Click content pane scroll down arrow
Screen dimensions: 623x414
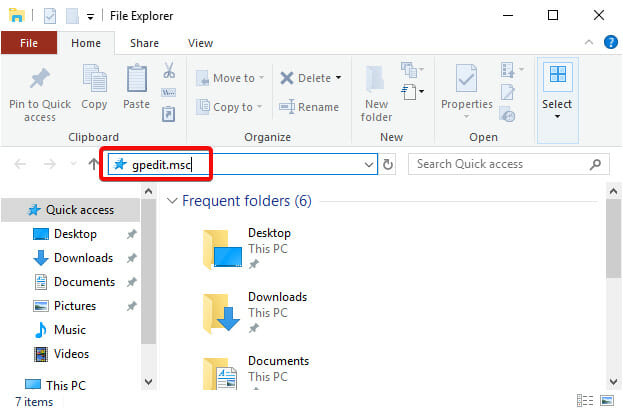pyautogui.click(x=613, y=382)
